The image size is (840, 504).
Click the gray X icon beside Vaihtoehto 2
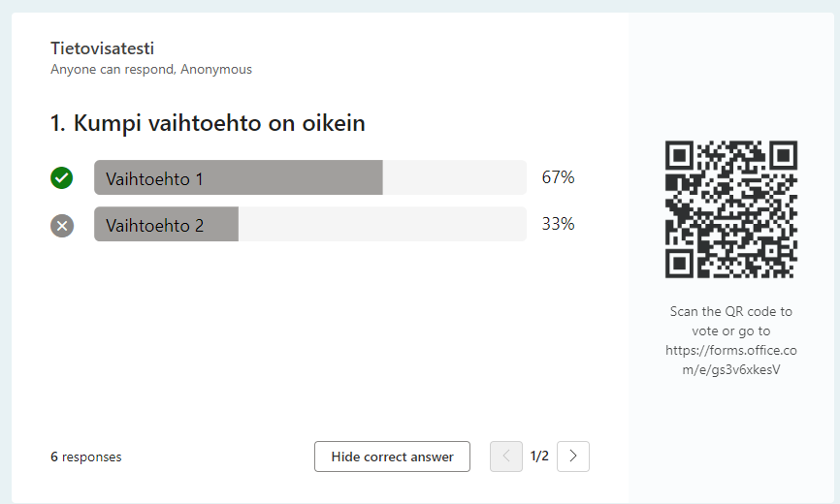click(x=62, y=226)
